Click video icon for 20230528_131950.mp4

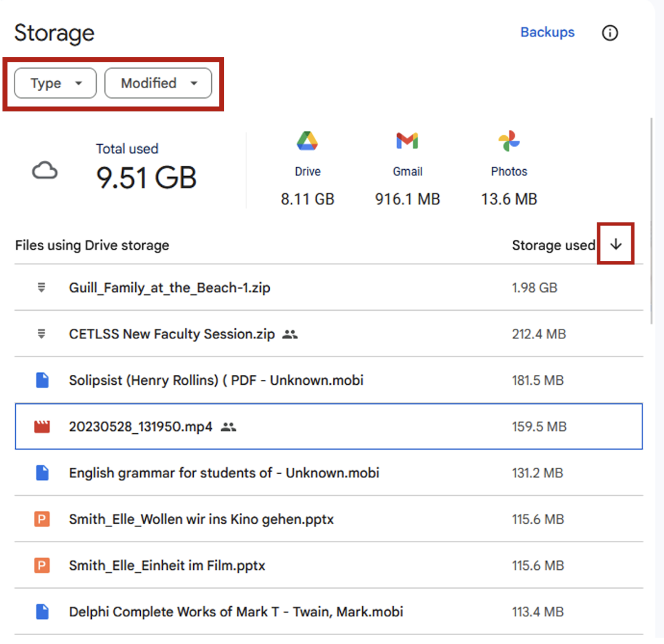pos(42,426)
